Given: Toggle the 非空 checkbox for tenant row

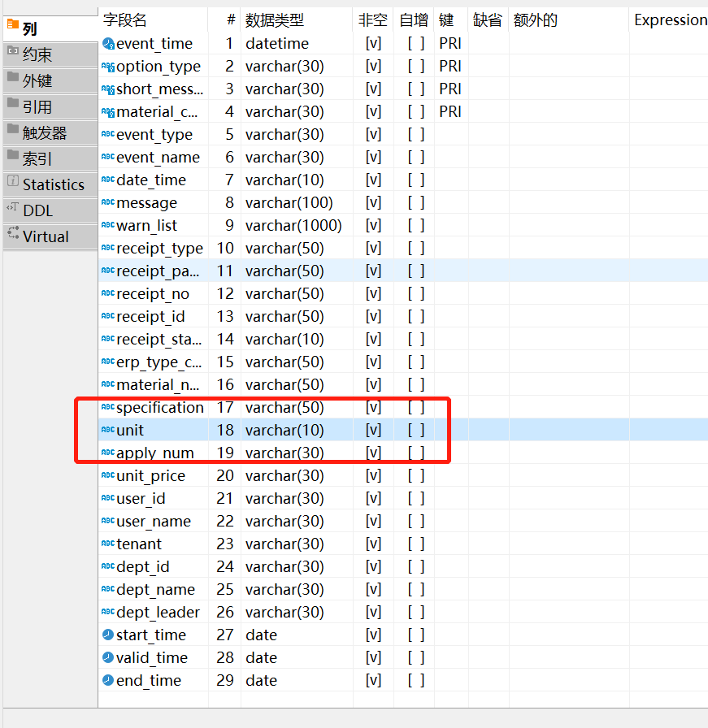Looking at the screenshot, I should pyautogui.click(x=373, y=544).
